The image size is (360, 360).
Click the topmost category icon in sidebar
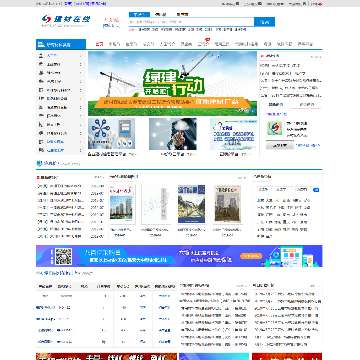pyautogui.click(x=41, y=56)
